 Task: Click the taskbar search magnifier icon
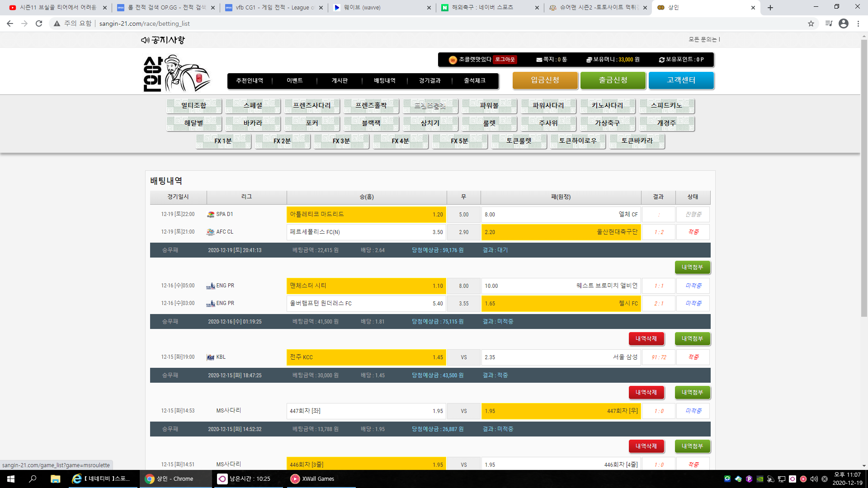pos(33,479)
